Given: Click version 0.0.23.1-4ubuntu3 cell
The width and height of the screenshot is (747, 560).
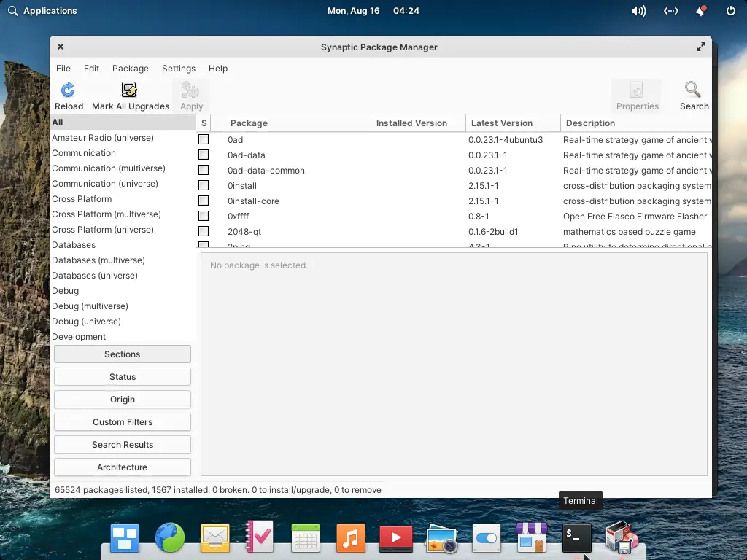Looking at the screenshot, I should coord(506,139).
